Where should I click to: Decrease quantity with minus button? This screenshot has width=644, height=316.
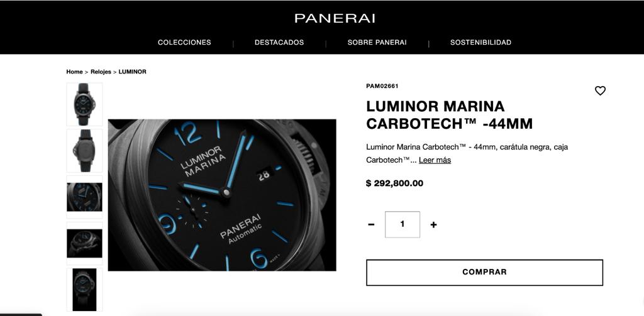371,224
